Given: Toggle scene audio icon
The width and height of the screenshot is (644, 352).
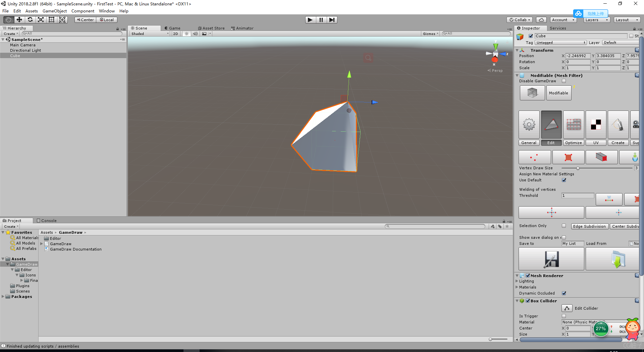Looking at the screenshot, I should coord(195,34).
